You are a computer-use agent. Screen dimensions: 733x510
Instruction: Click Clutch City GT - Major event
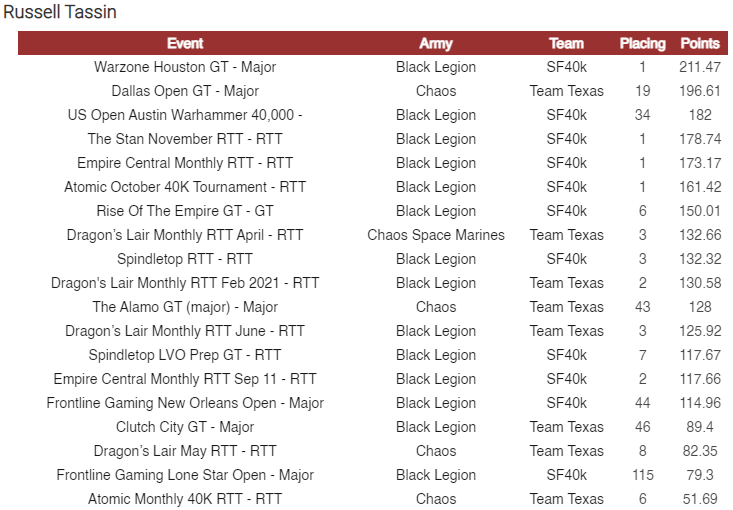point(185,427)
